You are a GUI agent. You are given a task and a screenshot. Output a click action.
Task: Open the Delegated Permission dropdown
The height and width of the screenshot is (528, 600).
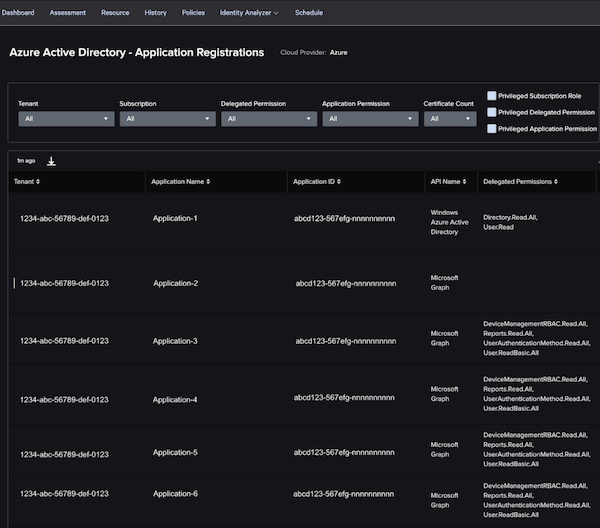pyautogui.click(x=268, y=118)
